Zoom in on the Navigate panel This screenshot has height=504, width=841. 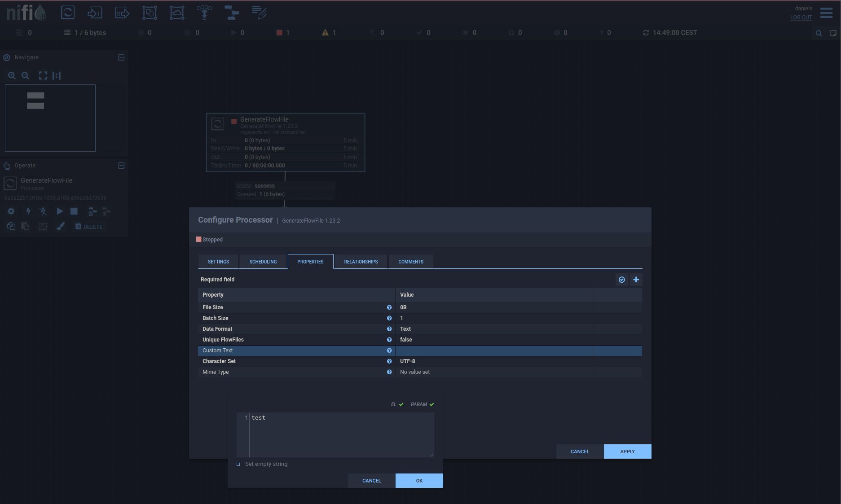point(12,75)
